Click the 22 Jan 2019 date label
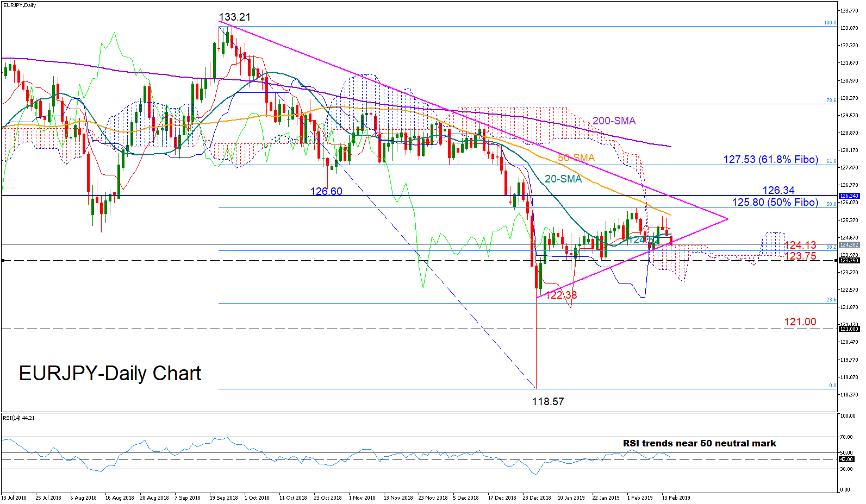 point(606,497)
